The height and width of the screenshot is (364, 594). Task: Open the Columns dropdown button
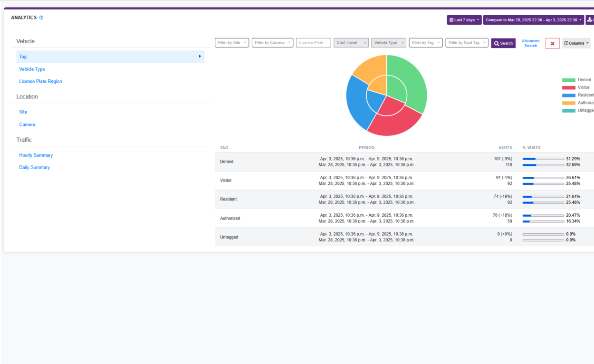576,43
